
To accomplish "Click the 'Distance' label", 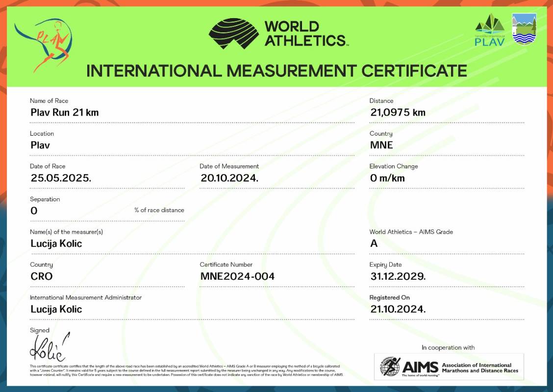I will (x=381, y=100).
